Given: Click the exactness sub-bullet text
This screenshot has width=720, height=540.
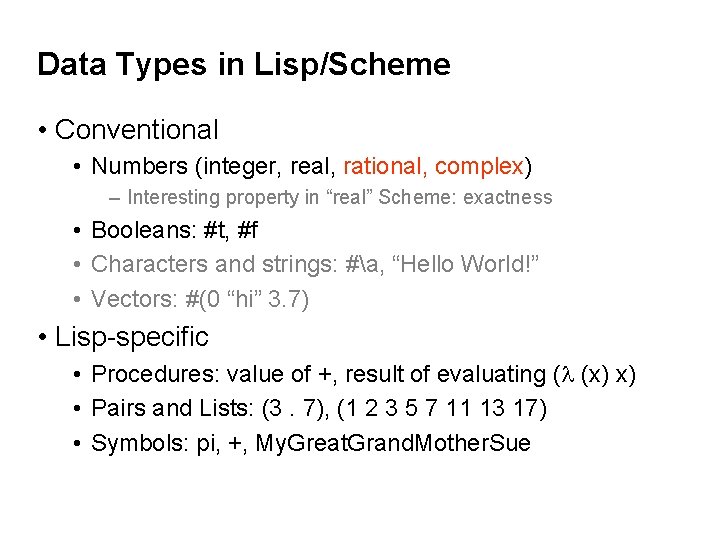Looking at the screenshot, I should [339, 198].
